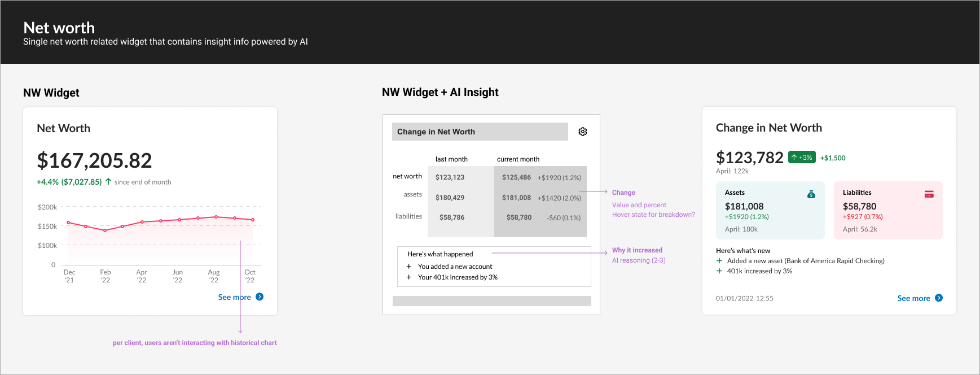Click the 'Change in Net Worth' wireframe header bar
This screenshot has width=980, height=375.
tap(480, 132)
